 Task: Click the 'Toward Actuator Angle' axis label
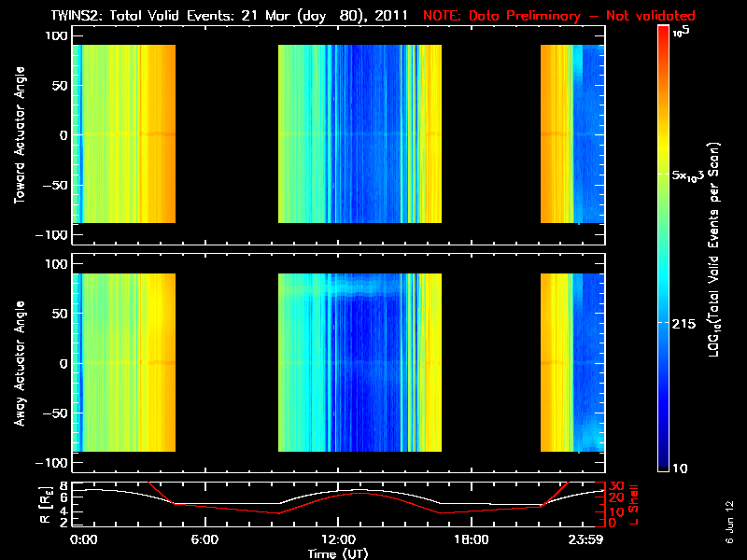pyautogui.click(x=20, y=135)
